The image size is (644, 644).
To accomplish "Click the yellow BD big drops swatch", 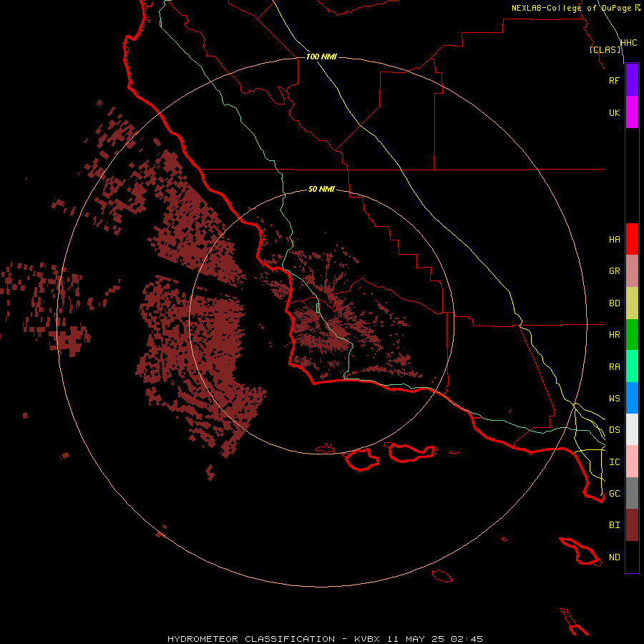I will [632, 303].
